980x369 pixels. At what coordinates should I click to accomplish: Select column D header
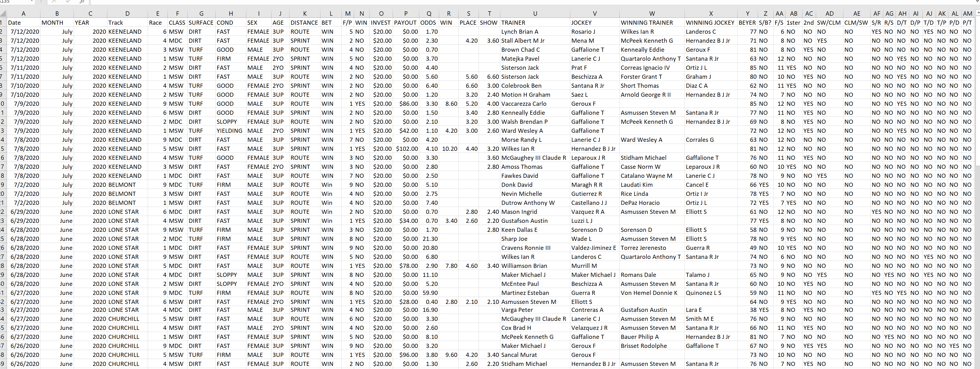tap(127, 13)
